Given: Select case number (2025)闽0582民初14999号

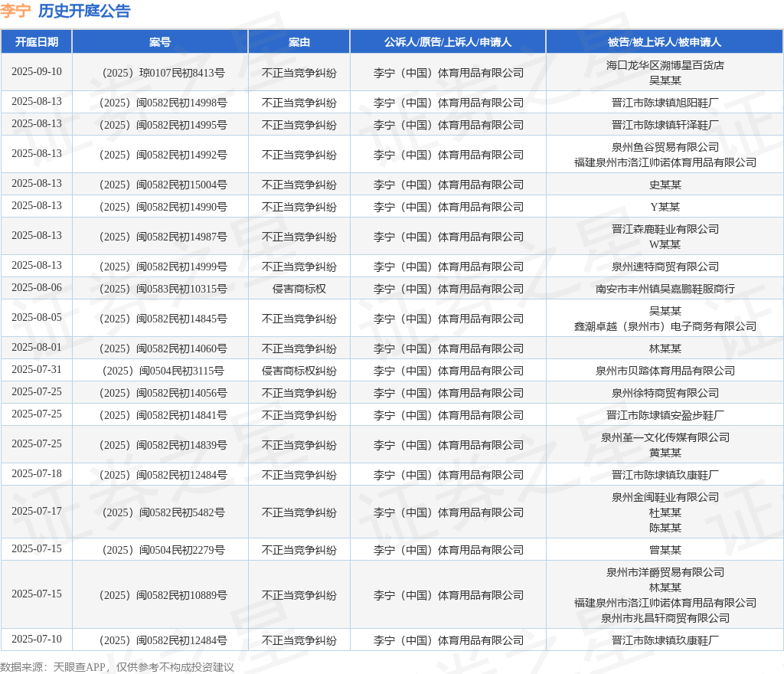Looking at the screenshot, I should (x=163, y=267).
